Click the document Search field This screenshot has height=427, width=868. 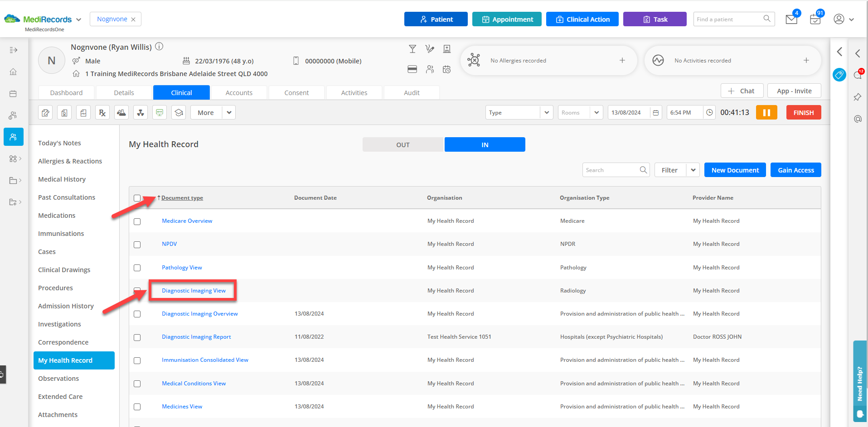616,170
